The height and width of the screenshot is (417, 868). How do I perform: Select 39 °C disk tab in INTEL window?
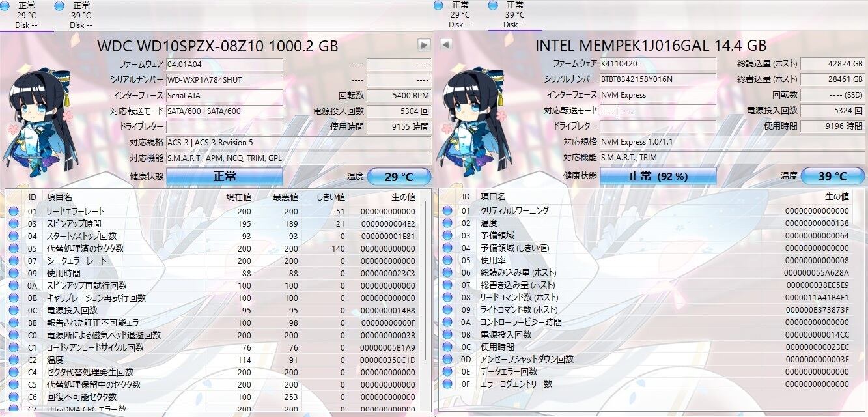pyautogui.click(x=514, y=15)
